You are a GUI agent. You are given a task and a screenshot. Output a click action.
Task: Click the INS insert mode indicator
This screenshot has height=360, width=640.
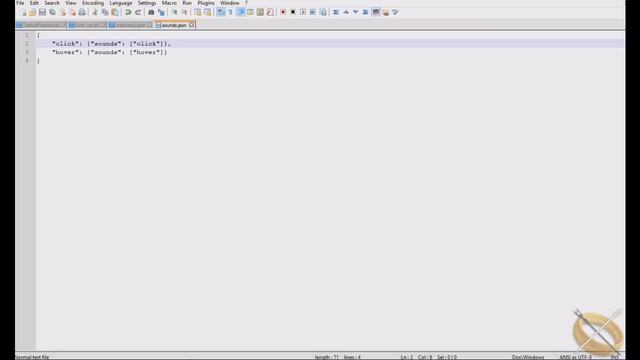(614, 357)
